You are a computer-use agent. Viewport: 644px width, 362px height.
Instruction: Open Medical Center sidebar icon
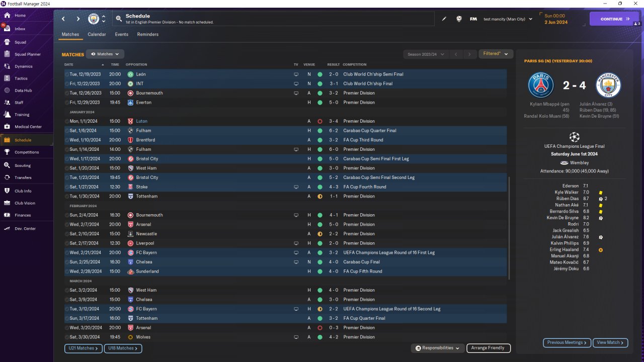tap(7, 127)
